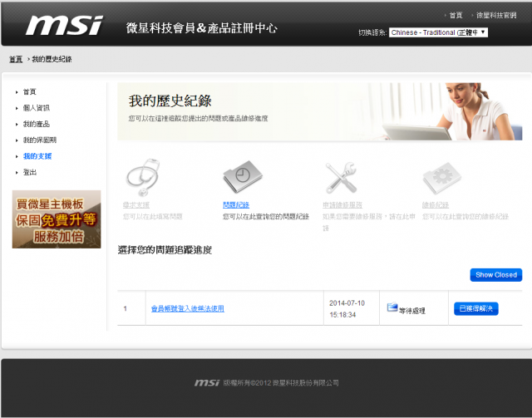Click the 尋求支援 link

[136, 205]
